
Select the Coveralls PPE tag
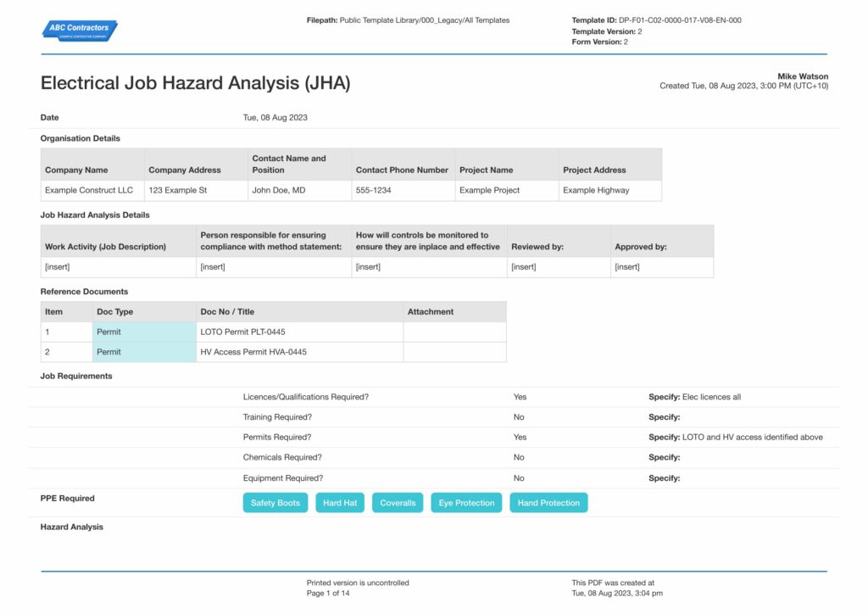coord(398,503)
